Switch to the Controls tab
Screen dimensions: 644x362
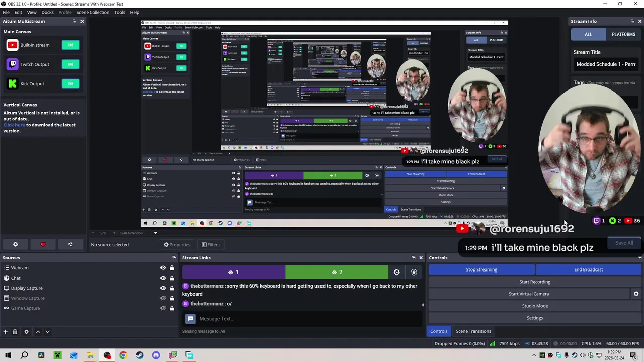coord(439,331)
